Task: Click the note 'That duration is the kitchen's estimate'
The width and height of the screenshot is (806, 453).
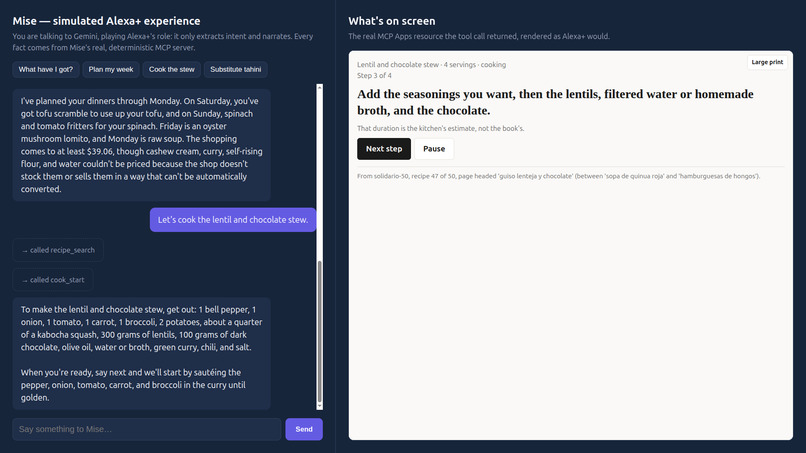Action: [441, 129]
